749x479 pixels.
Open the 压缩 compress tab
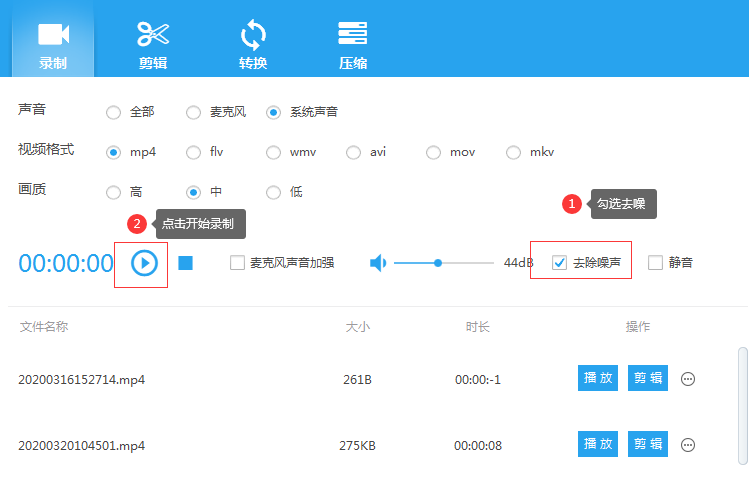[353, 43]
